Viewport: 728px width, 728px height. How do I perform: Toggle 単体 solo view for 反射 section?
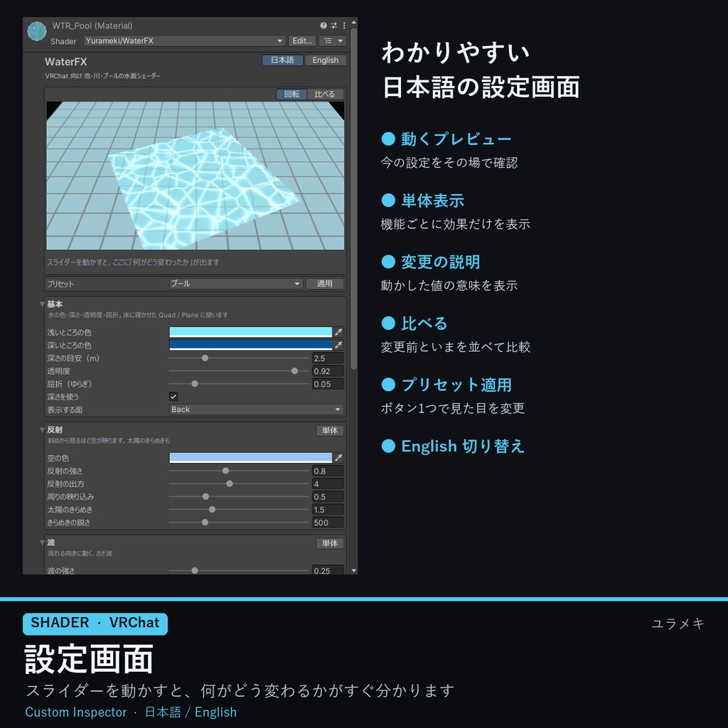(x=330, y=430)
